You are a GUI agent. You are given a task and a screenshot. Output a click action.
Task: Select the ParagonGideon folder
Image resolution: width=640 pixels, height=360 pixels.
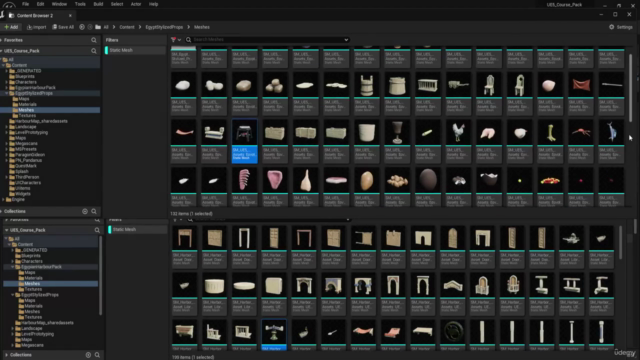[30, 155]
